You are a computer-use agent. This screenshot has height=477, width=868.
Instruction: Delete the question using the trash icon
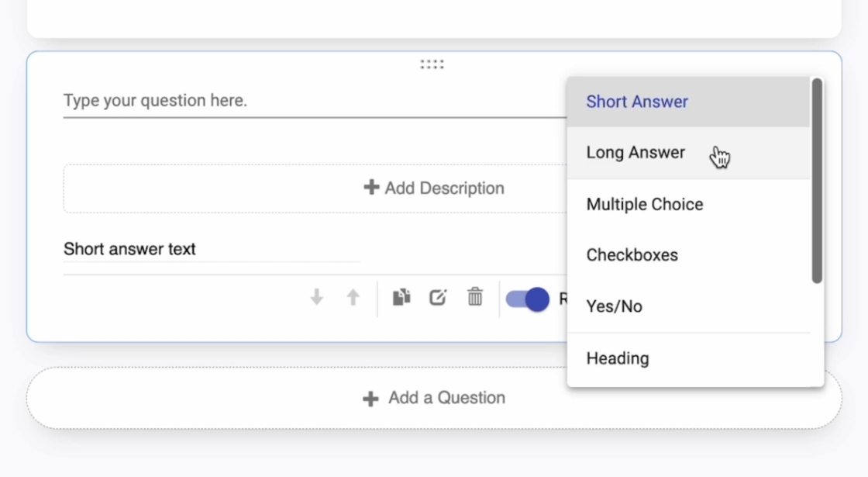tap(475, 297)
